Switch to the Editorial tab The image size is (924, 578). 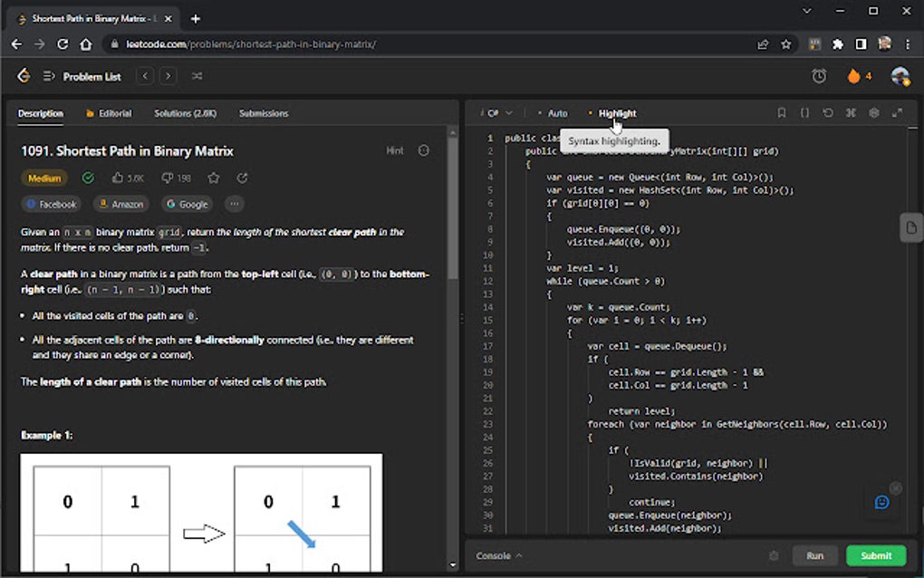click(x=109, y=113)
